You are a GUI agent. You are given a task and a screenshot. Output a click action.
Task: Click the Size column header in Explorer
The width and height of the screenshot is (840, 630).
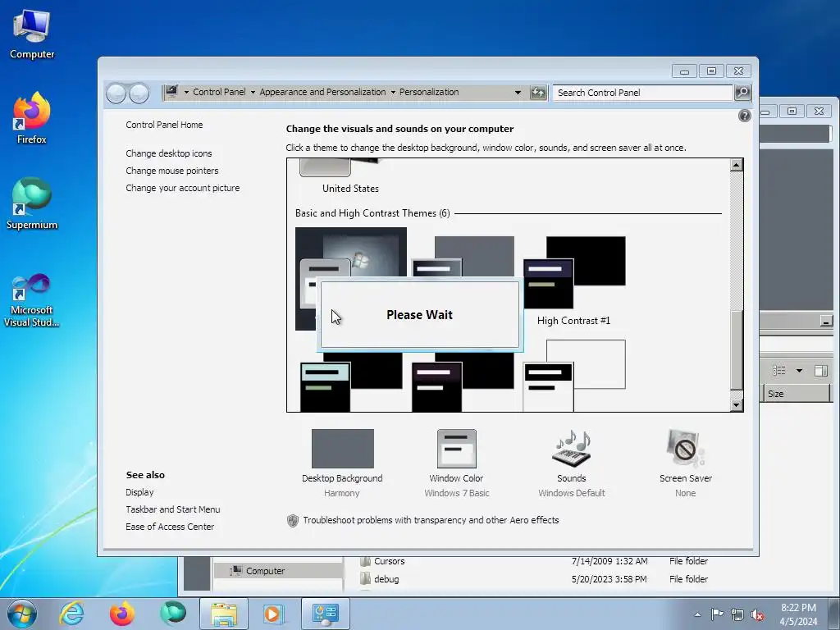pyautogui.click(x=796, y=394)
